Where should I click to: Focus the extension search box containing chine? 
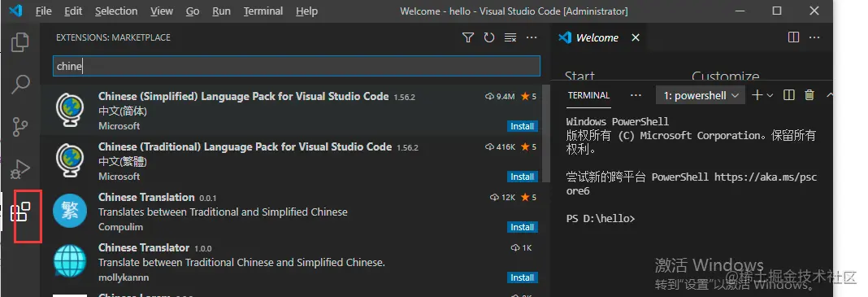[x=296, y=66]
